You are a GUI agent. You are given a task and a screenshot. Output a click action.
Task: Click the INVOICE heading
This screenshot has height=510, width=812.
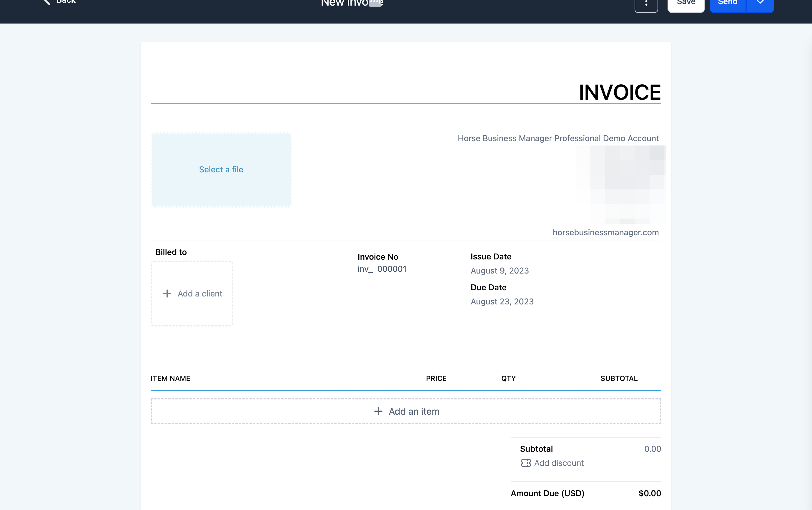[x=620, y=92]
